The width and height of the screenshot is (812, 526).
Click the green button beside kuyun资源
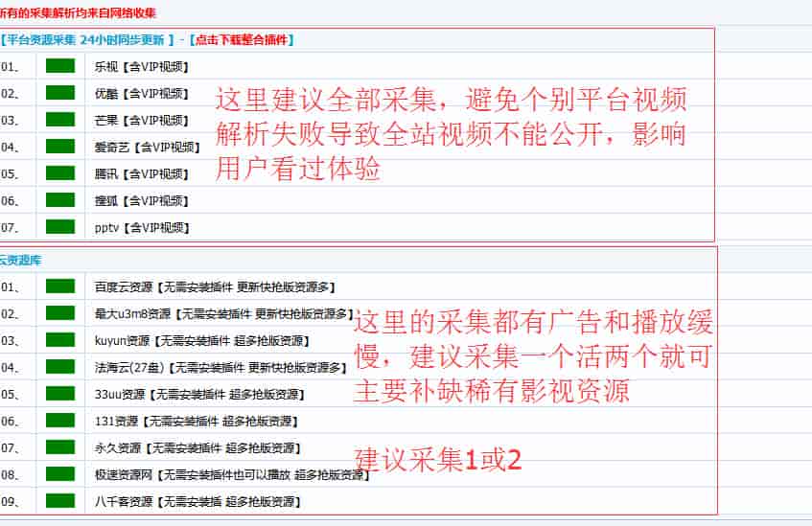pos(60,340)
